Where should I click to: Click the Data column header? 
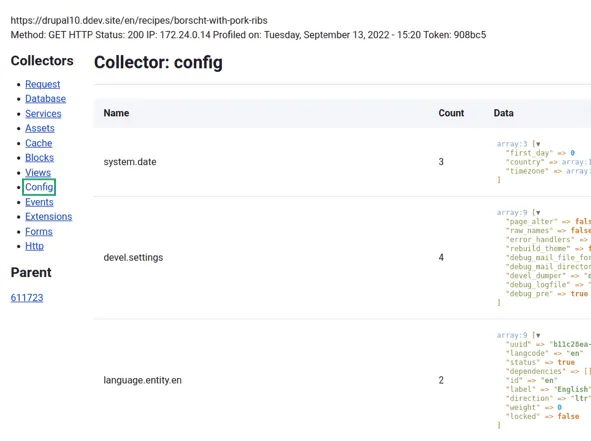pos(504,113)
